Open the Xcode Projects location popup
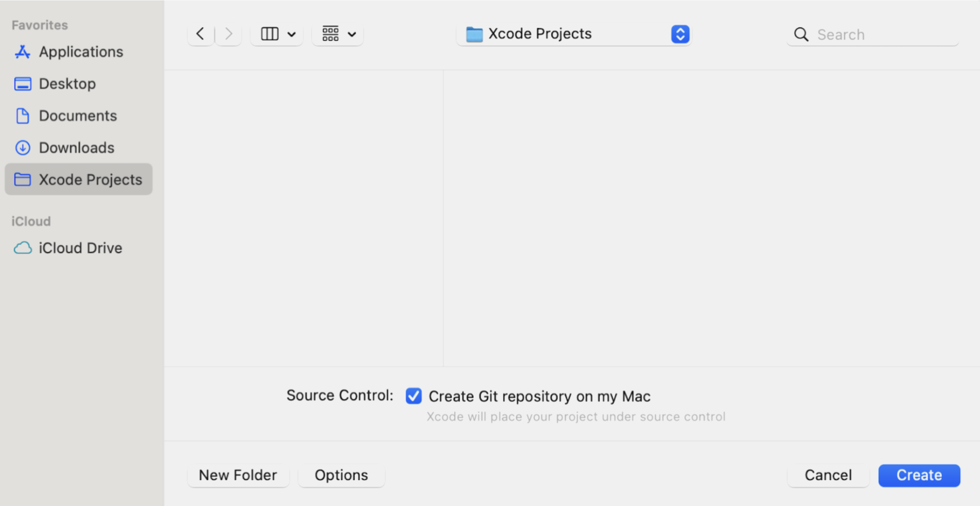The height and width of the screenshot is (506, 980). 574,34
